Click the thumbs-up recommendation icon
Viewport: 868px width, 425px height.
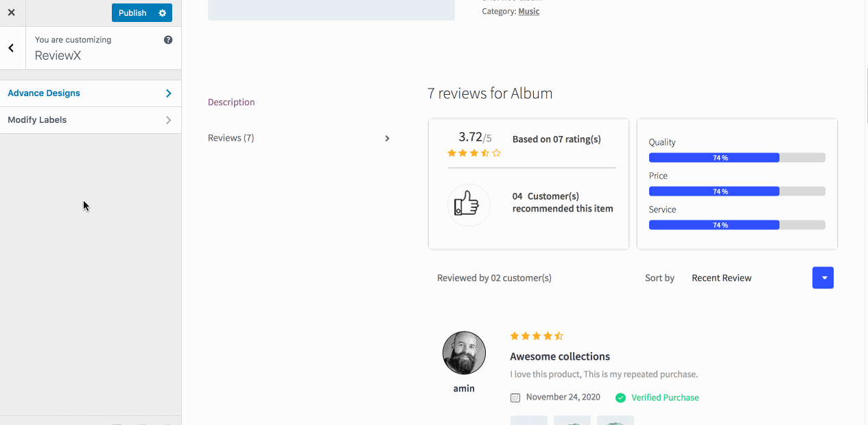(x=469, y=205)
